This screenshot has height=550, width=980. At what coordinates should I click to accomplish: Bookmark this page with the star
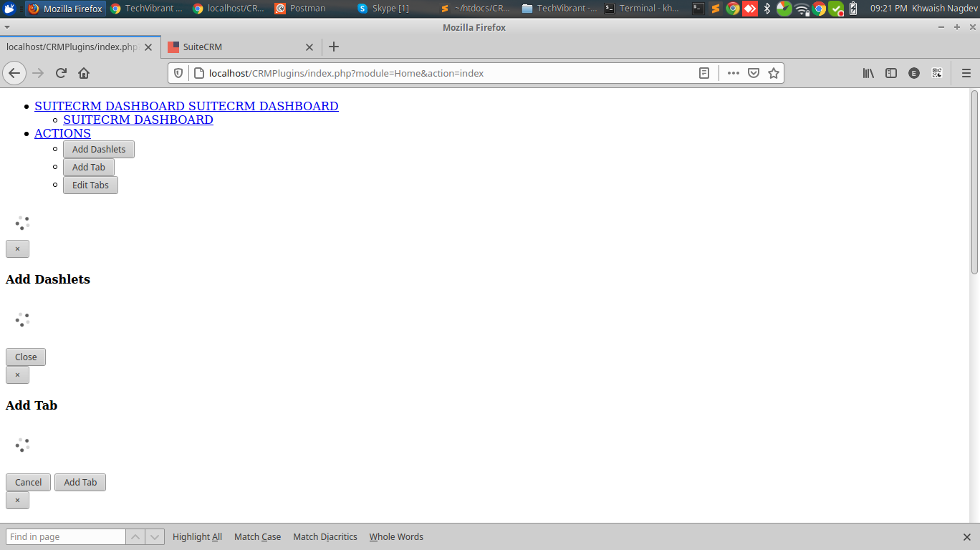tap(774, 73)
